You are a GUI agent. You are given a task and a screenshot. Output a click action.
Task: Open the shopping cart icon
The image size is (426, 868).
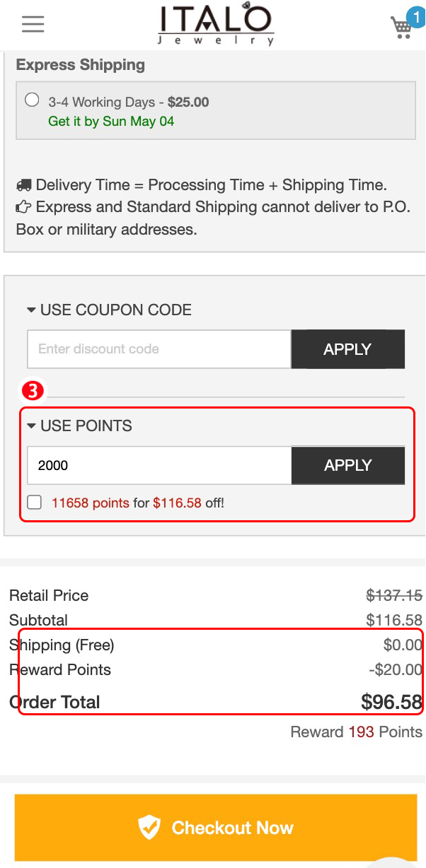(401, 28)
